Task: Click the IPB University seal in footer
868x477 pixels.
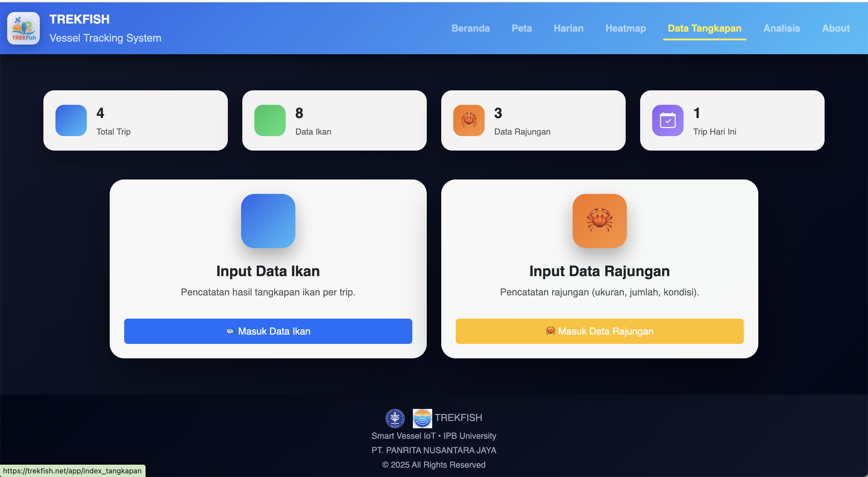Action: 395,418
